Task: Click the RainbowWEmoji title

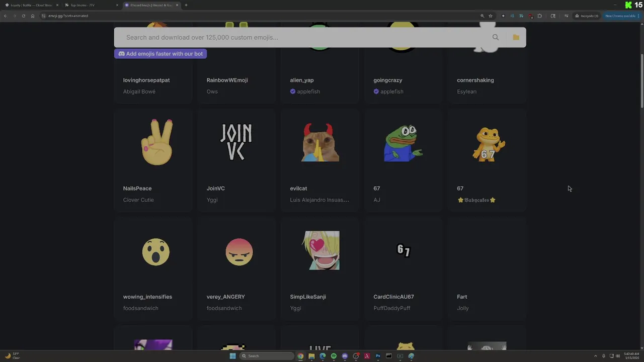Action: tap(227, 80)
